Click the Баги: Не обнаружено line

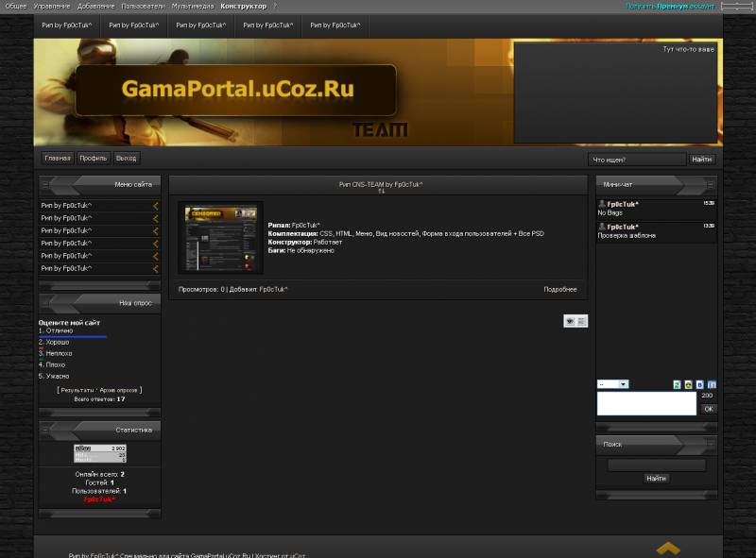coord(301,250)
